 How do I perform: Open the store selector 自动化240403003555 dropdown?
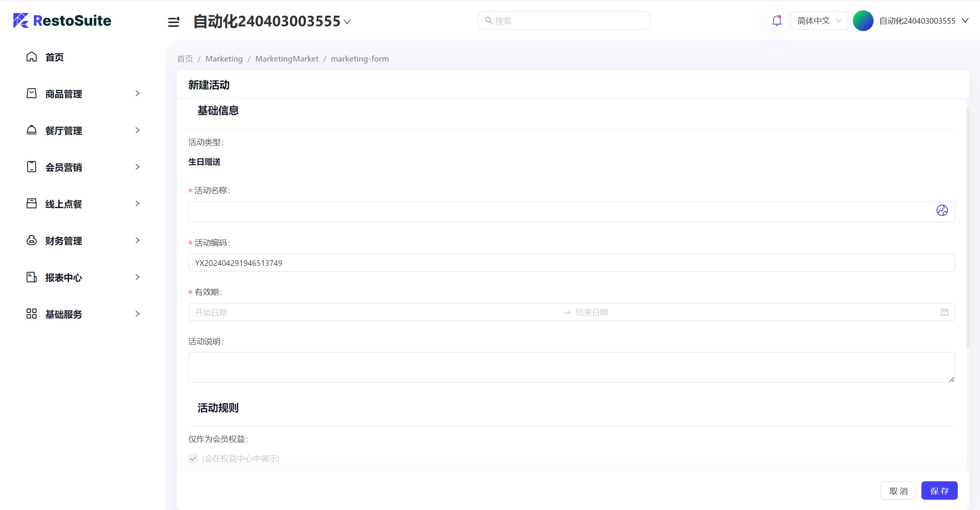(x=272, y=21)
